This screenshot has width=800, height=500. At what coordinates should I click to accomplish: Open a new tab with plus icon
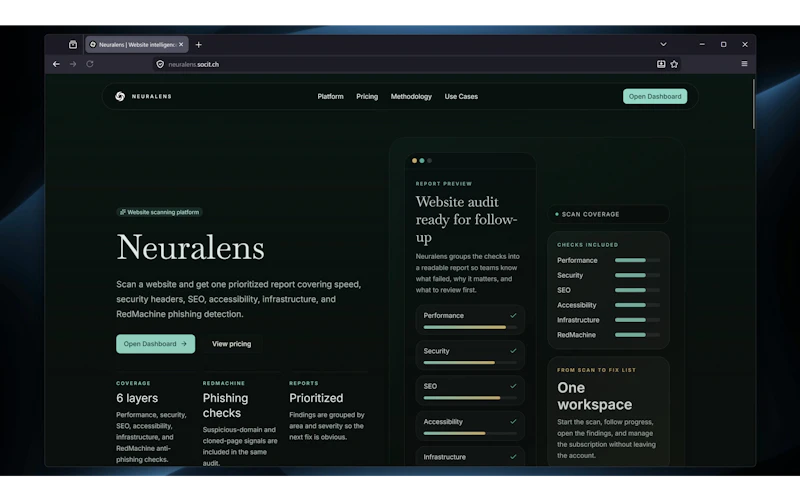(x=198, y=44)
